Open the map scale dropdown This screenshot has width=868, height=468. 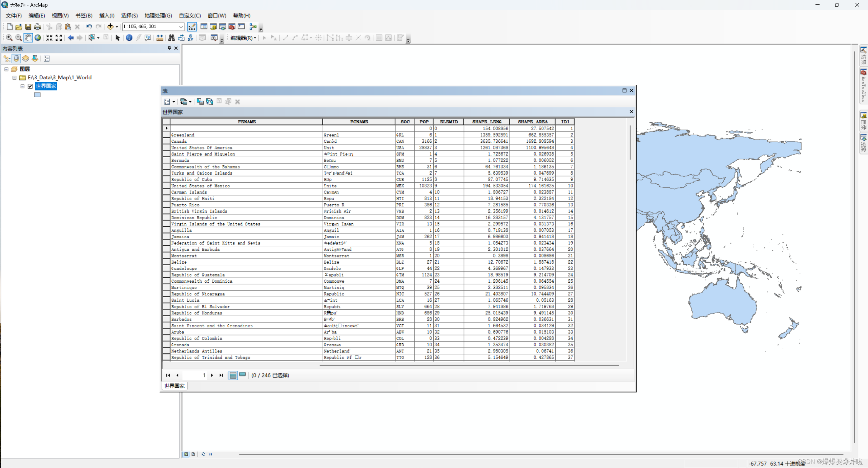tap(181, 26)
